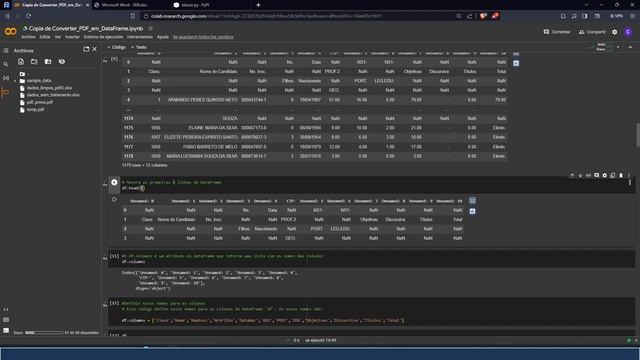Star the notebook title
640x360 pixels.
[x=150, y=29]
